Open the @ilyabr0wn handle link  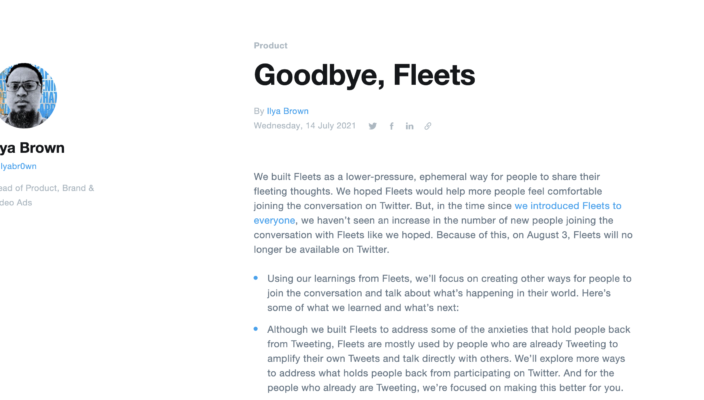click(18, 166)
